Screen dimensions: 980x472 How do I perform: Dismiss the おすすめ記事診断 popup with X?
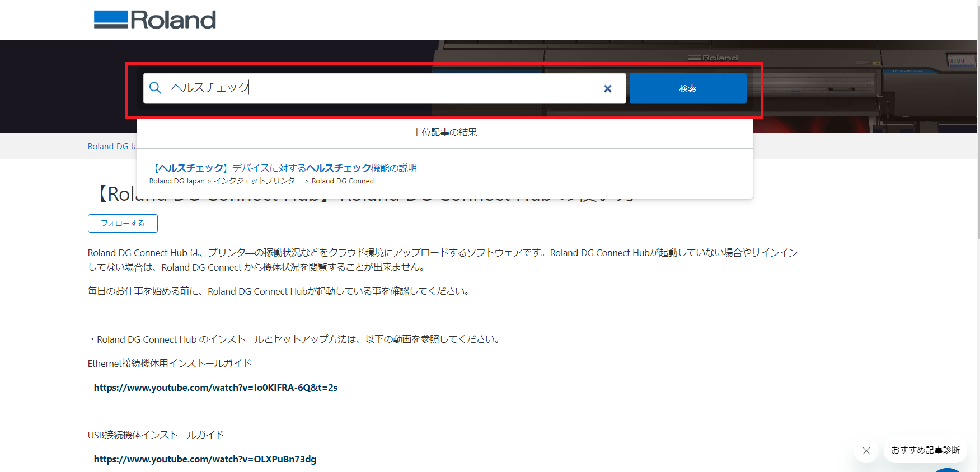pos(866,451)
